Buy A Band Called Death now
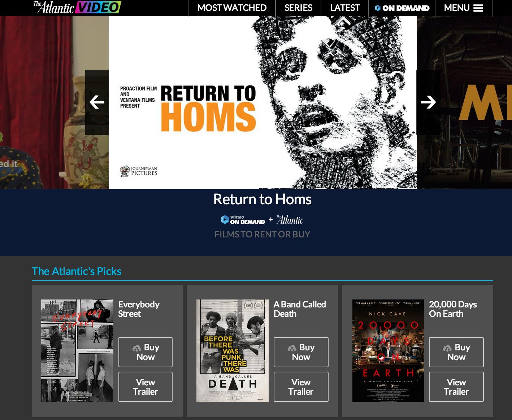Screen dimensions: 512x420 [301, 352]
